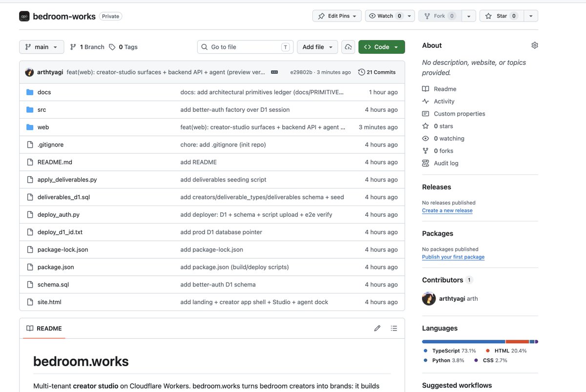Click the TypeScript language bar segment
586x392 pixels.
click(x=463, y=342)
